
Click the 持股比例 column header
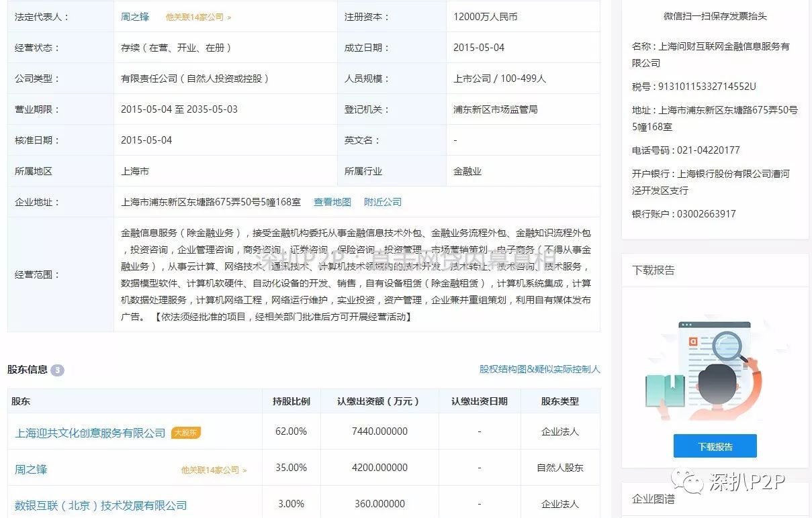point(291,401)
